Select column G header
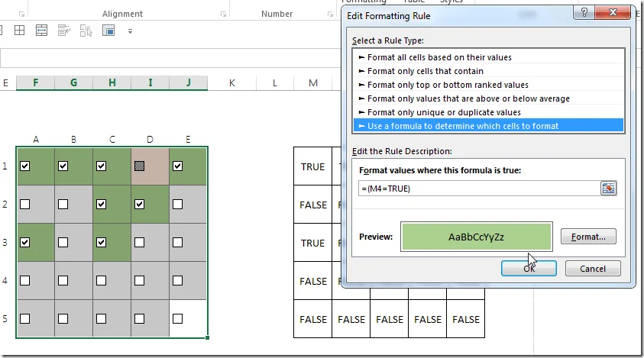 [73, 83]
